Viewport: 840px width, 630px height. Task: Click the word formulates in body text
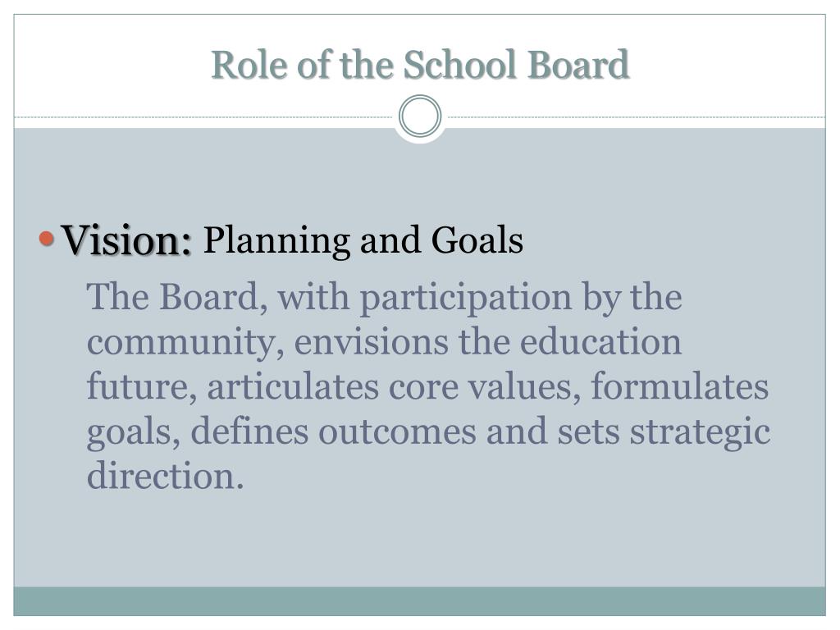[679, 386]
